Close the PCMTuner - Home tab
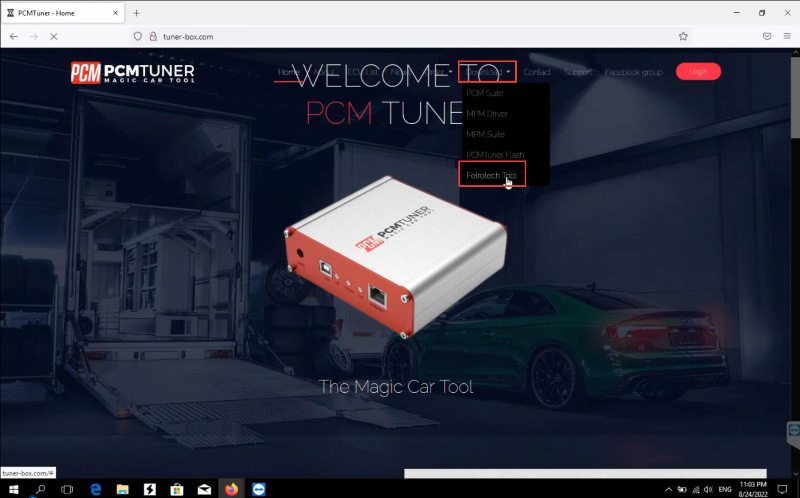This screenshot has height=498, width=800. click(x=116, y=13)
